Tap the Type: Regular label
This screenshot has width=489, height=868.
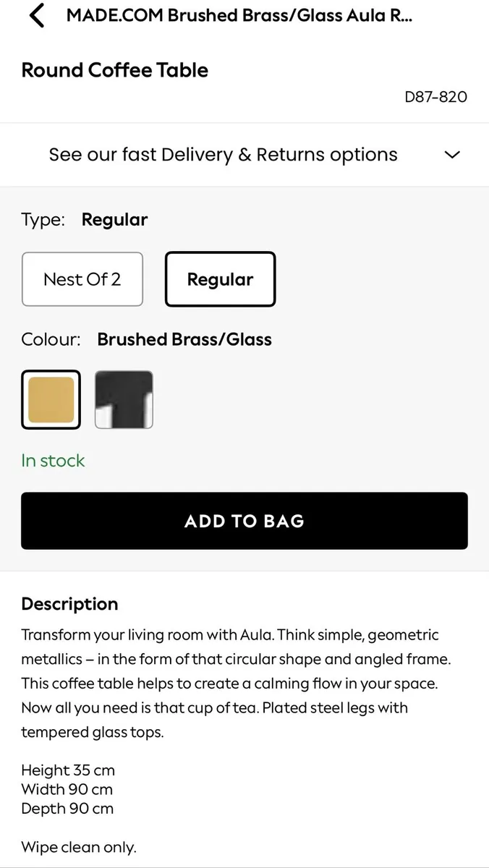[85, 220]
